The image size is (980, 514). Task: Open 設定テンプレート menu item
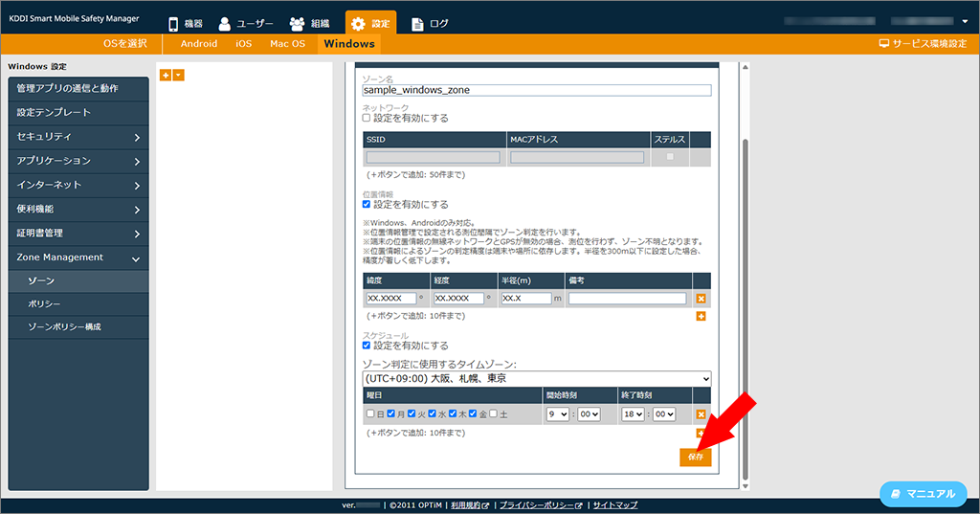point(78,113)
